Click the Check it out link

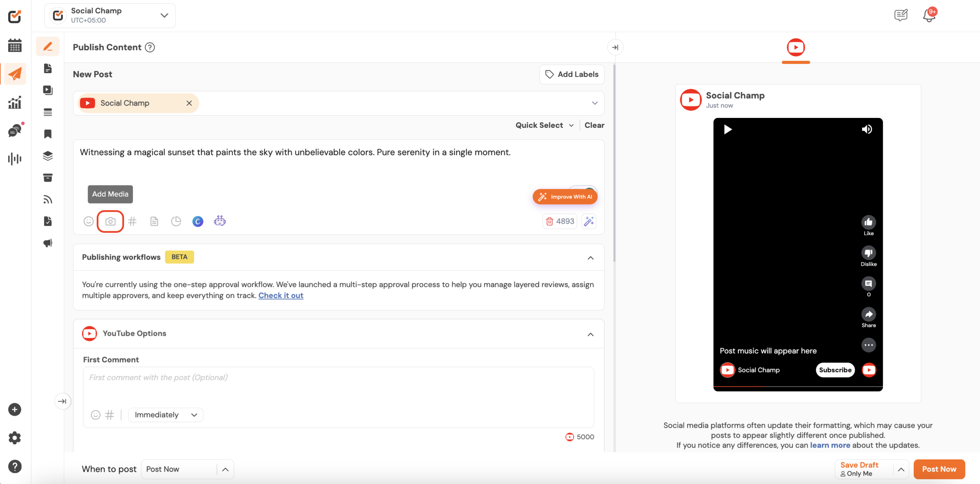[281, 295]
